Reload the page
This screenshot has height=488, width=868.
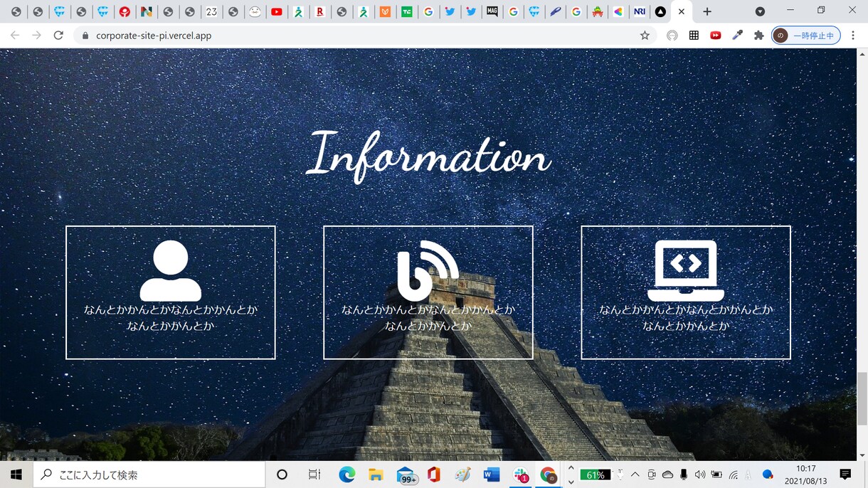point(58,35)
